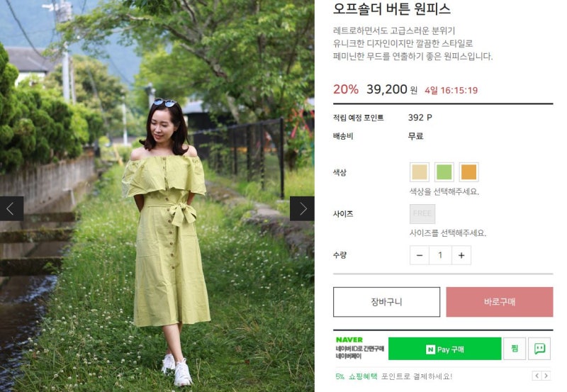Go to previous Naver benefit banner arrow
Image resolution: width=567 pixels, height=392 pixels.
pos(537,376)
